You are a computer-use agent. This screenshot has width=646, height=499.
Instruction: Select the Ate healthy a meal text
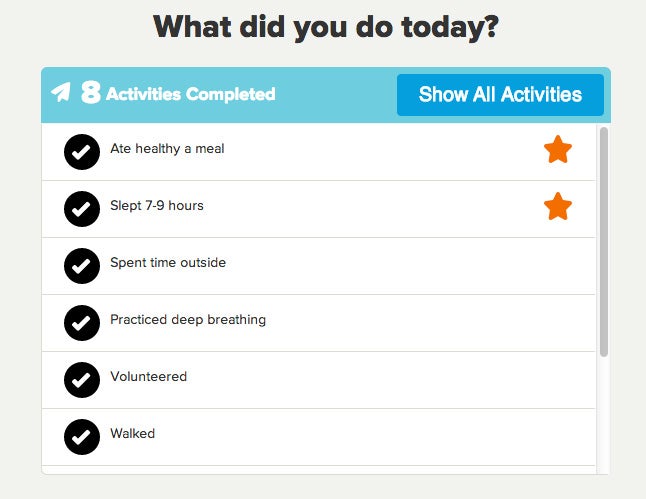click(x=167, y=148)
